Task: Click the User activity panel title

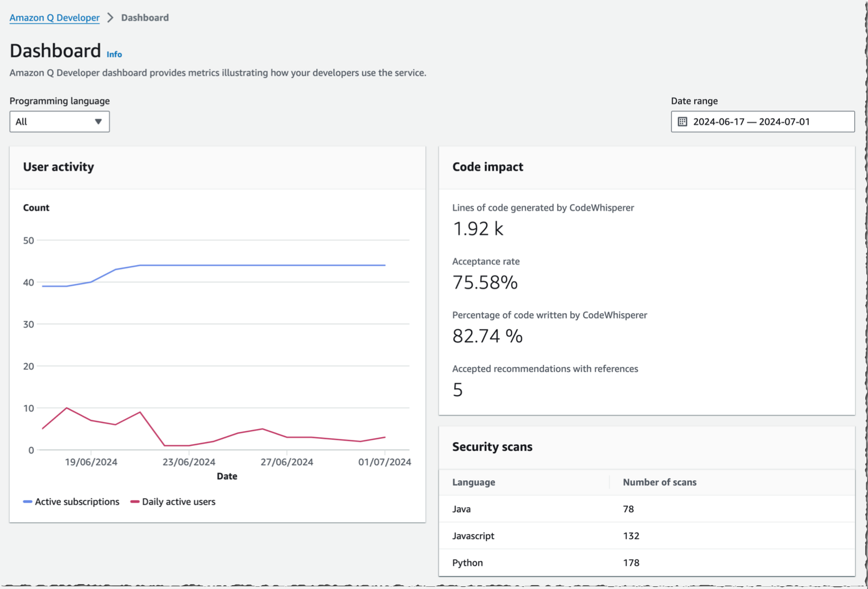Action: 58,167
